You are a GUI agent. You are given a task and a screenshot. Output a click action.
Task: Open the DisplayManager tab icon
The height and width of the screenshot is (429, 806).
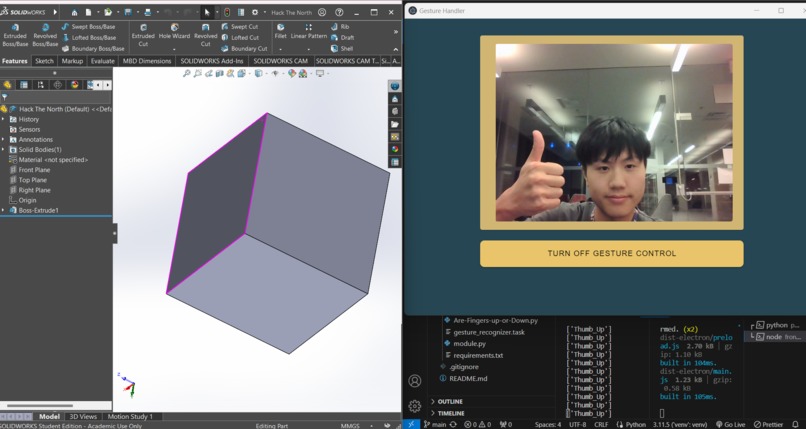tap(75, 85)
